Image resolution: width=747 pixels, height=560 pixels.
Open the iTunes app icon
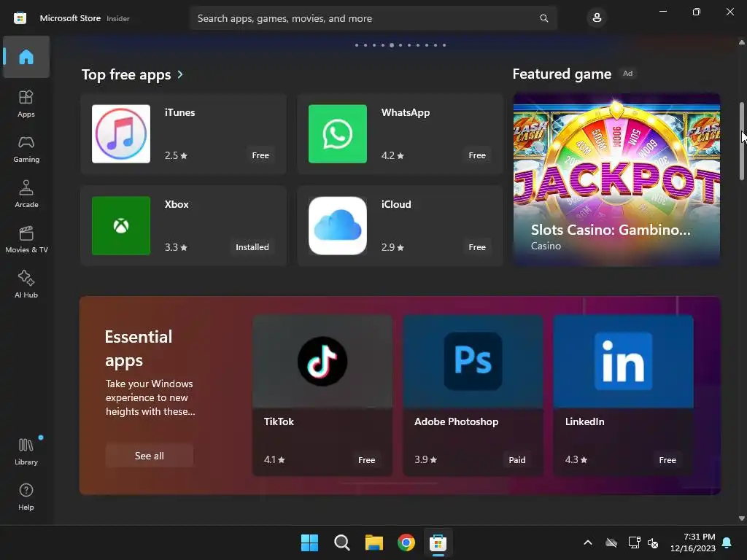click(121, 134)
